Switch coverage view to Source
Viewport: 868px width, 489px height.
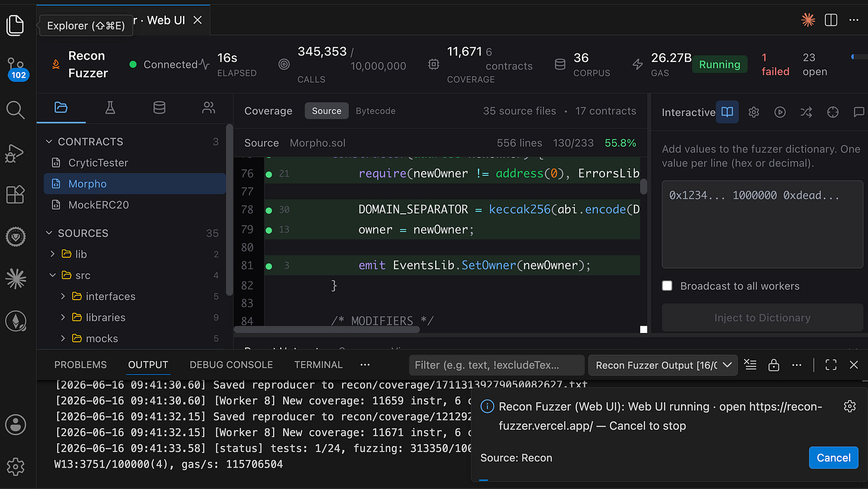coord(327,111)
